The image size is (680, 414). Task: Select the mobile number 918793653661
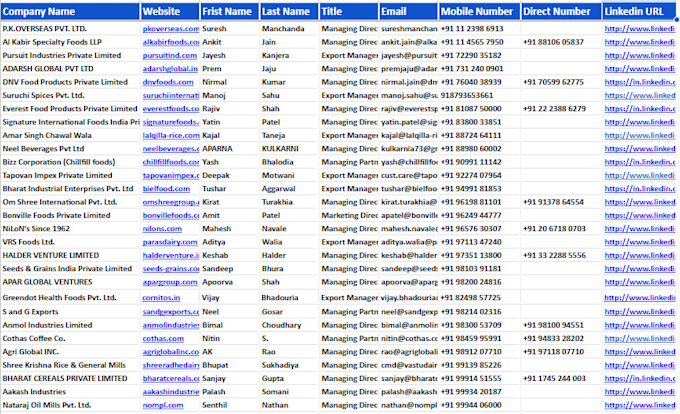[x=467, y=95]
